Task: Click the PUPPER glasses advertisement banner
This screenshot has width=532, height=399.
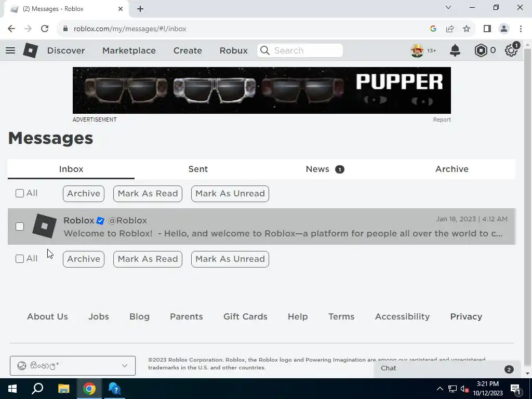Action: (262, 90)
